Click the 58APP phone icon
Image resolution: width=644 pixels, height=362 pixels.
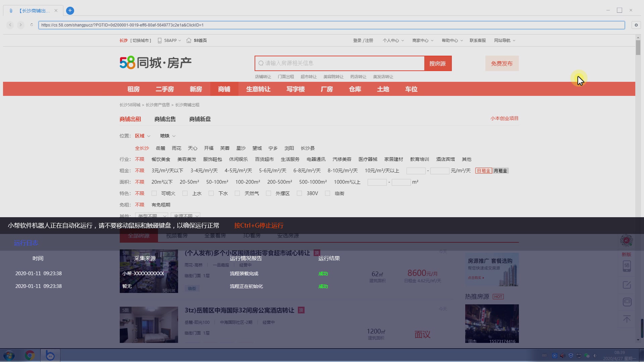(x=160, y=41)
